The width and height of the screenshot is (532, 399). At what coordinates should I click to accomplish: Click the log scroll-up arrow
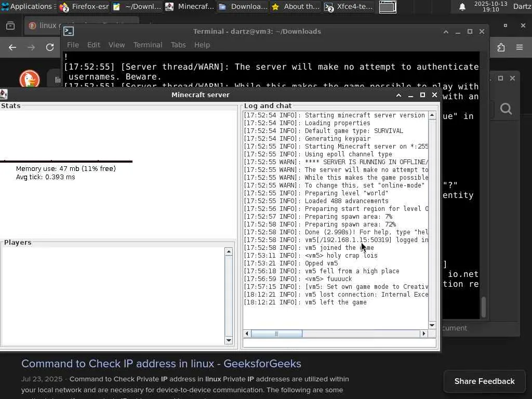coord(432,115)
